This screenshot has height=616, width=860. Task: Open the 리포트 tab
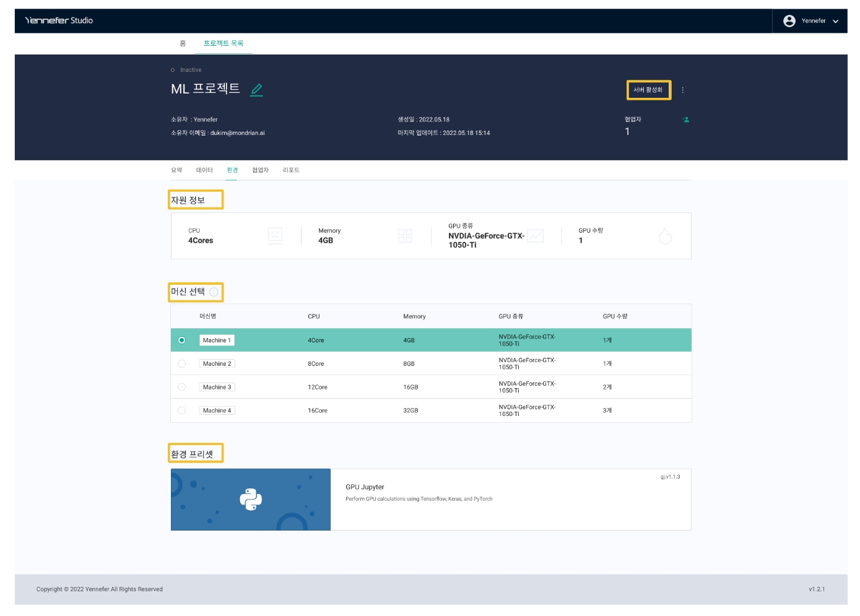(x=291, y=170)
